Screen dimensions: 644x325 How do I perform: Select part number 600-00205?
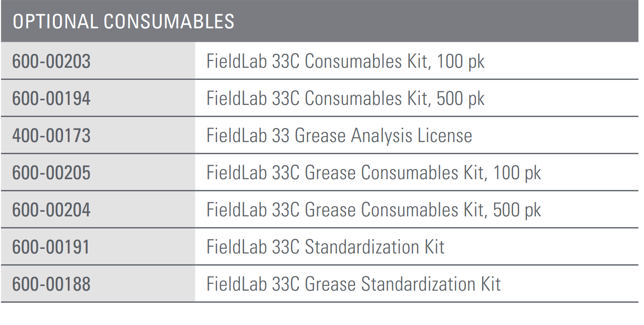(x=52, y=173)
